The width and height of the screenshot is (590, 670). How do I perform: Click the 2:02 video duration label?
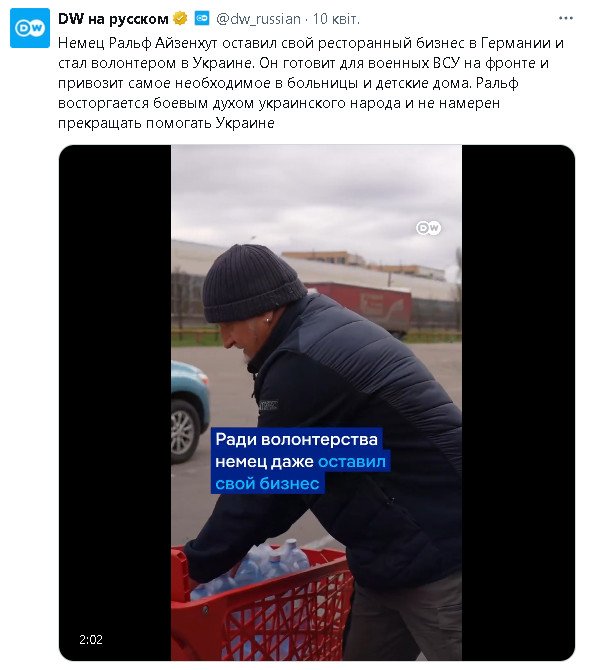[91, 640]
